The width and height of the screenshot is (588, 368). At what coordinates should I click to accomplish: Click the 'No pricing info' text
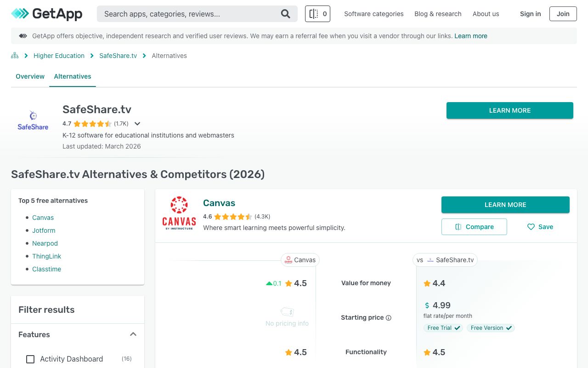pos(287,323)
